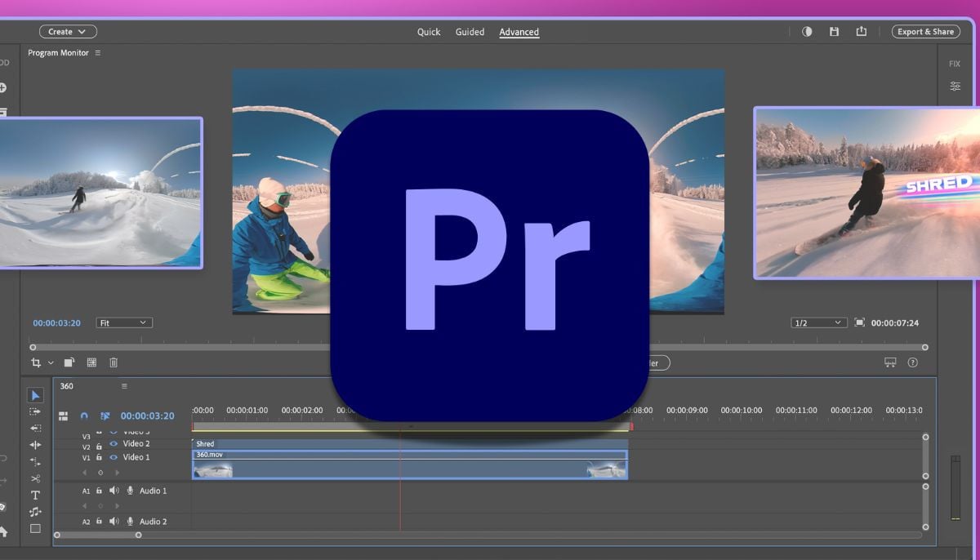Open the FIX panel
Viewport: 980px width, 560px height.
click(x=955, y=64)
